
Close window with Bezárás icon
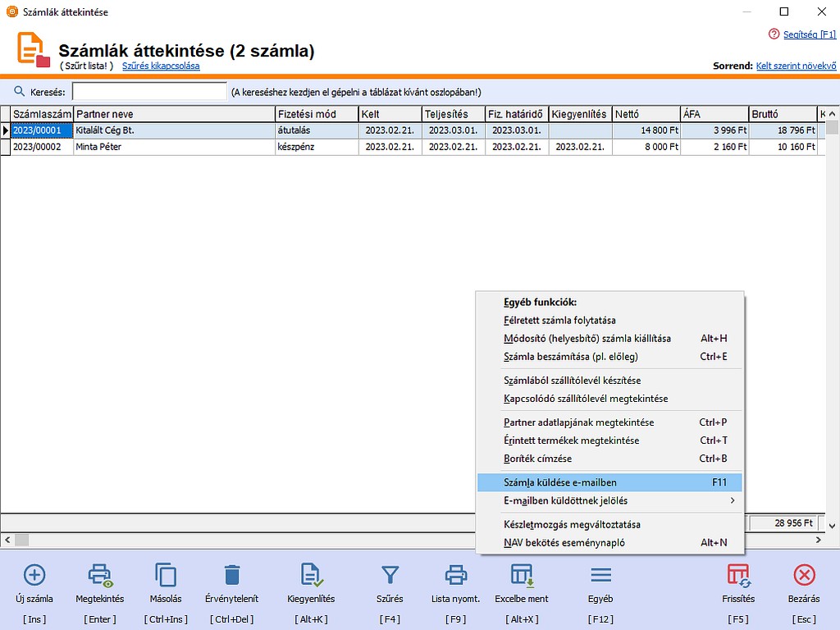[x=804, y=574]
